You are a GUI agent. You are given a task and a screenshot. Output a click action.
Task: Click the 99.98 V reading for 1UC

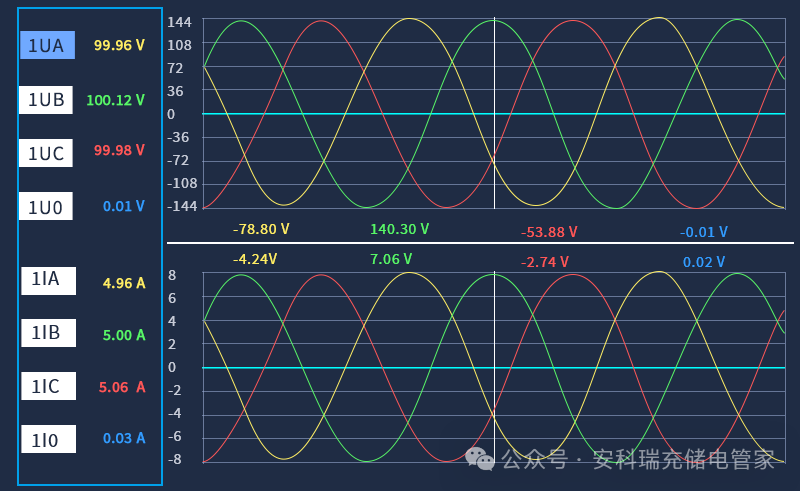(119, 150)
